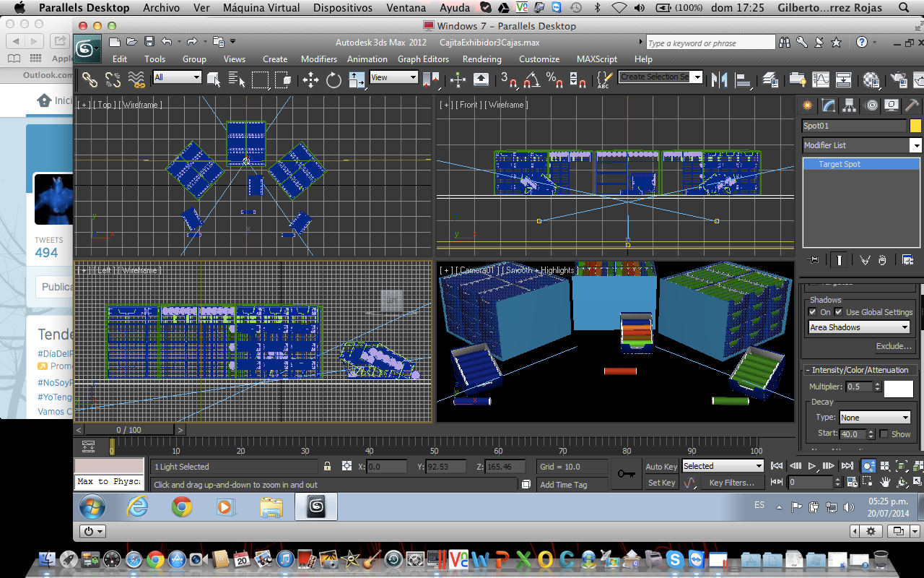This screenshot has width=924, height=578.
Task: Open the Layer Manager icon
Action: click(770, 79)
